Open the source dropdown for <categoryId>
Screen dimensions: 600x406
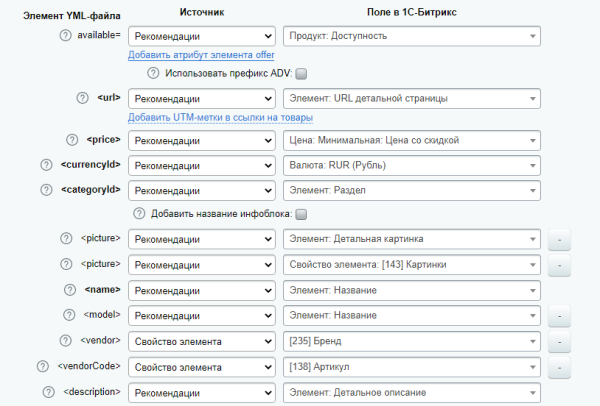(x=202, y=191)
